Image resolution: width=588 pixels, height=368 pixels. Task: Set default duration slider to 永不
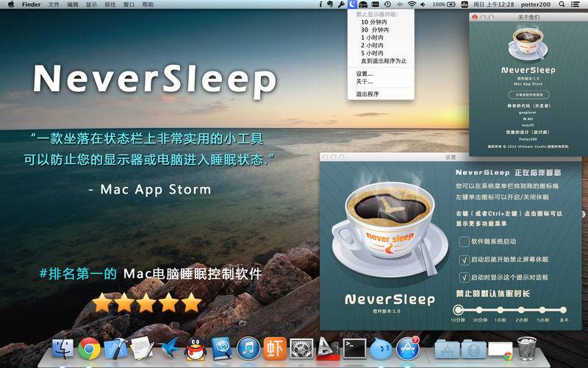pos(563,310)
